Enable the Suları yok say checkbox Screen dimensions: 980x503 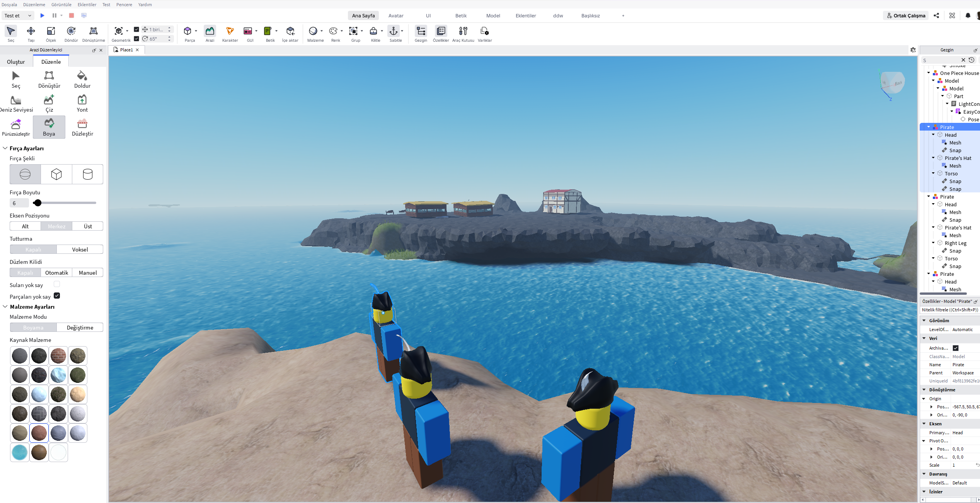[x=57, y=284]
